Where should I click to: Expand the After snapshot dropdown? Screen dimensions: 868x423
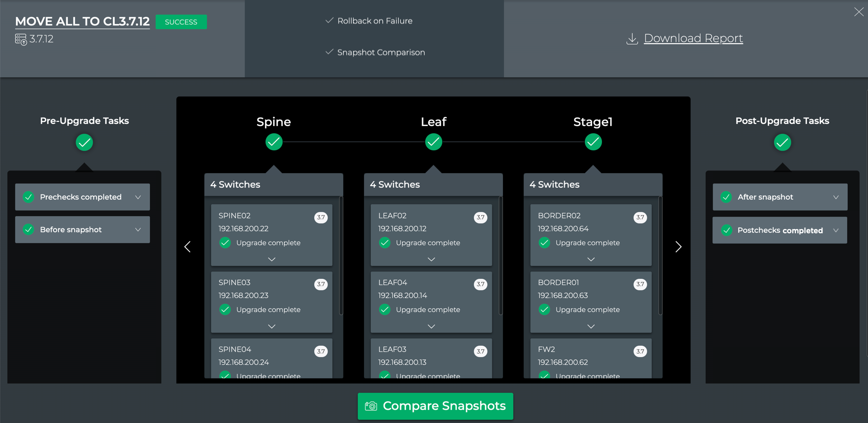pos(835,197)
